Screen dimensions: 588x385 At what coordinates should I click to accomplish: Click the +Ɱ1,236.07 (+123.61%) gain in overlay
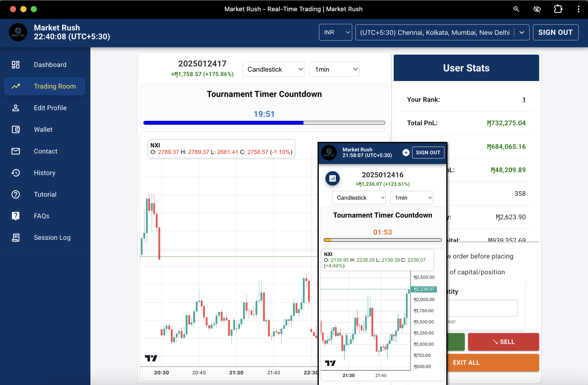point(383,184)
